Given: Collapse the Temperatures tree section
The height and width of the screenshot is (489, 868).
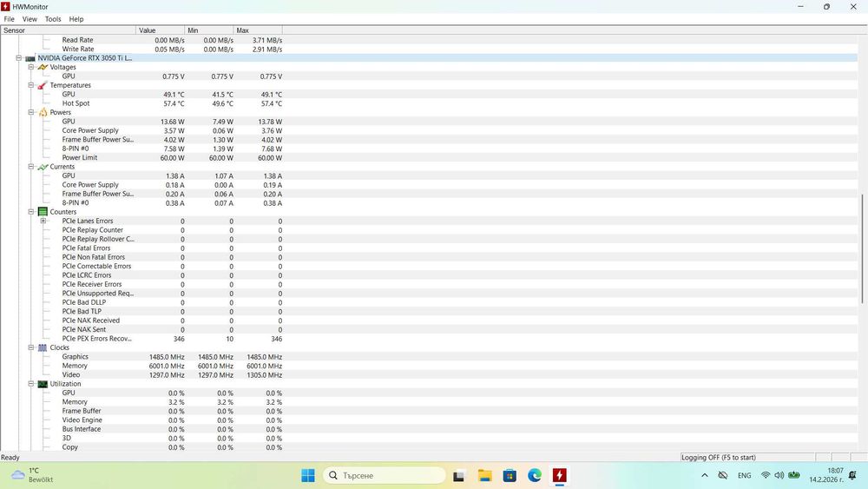Looking at the screenshot, I should 31,85.
